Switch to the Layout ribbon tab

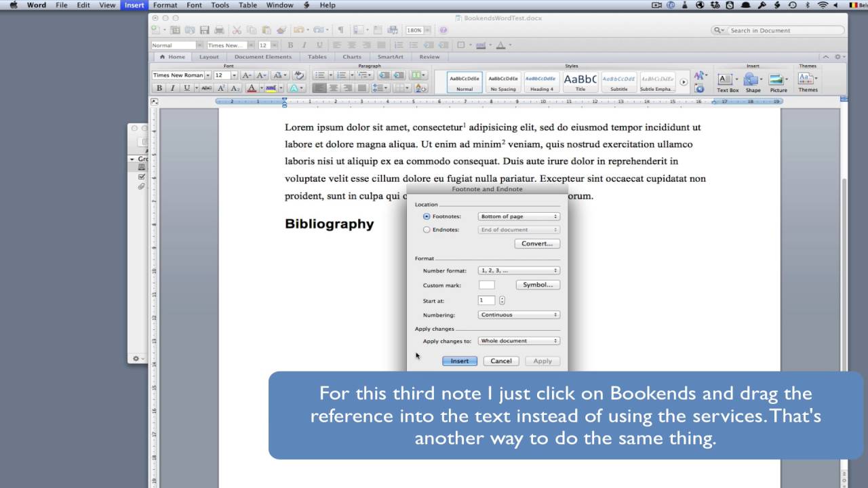tap(209, 57)
